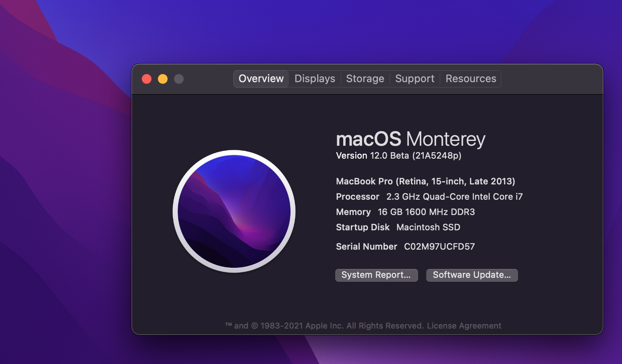The width and height of the screenshot is (622, 364).
Task: Switch to the Overview tab
Action: tap(261, 79)
